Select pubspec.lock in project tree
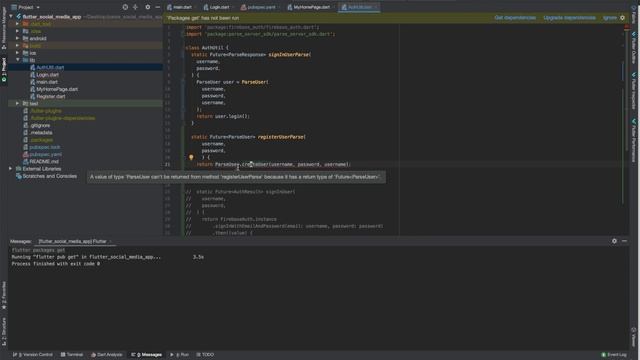Screen dimensions: 640x360 (x=45, y=147)
